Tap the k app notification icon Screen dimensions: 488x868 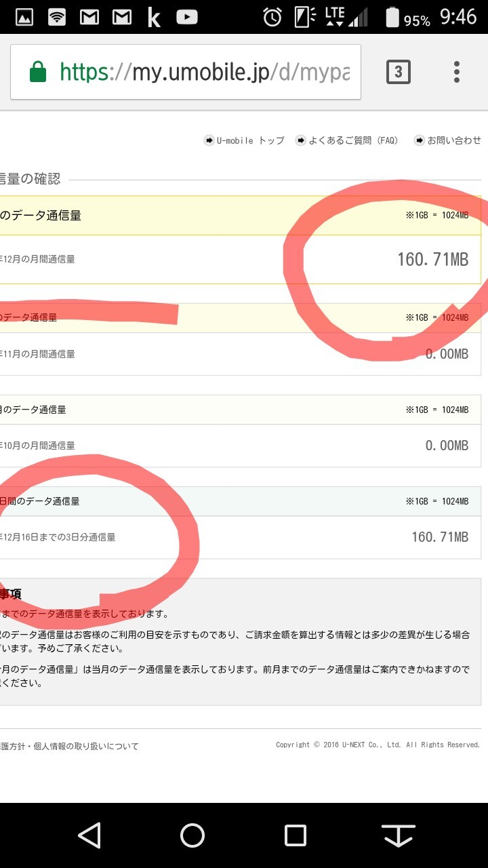(x=154, y=18)
